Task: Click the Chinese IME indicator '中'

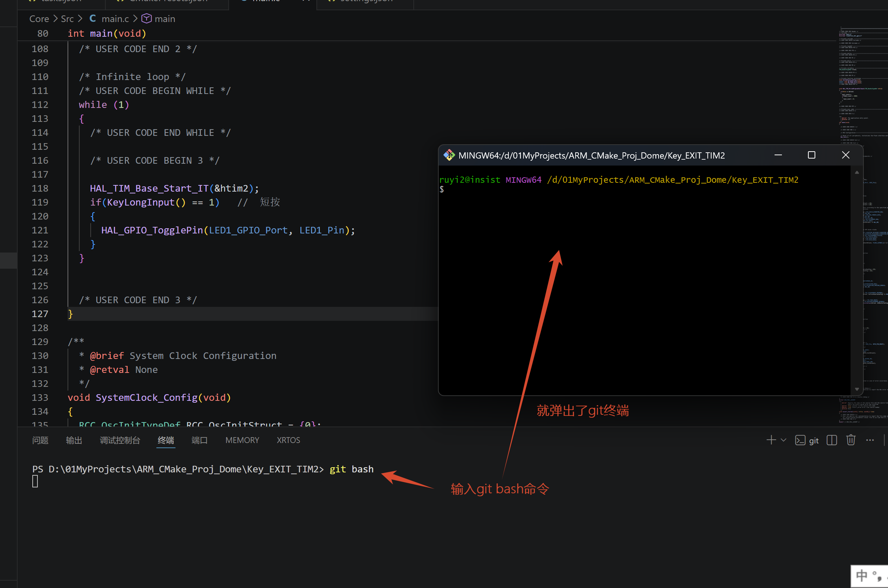Action: [861, 575]
